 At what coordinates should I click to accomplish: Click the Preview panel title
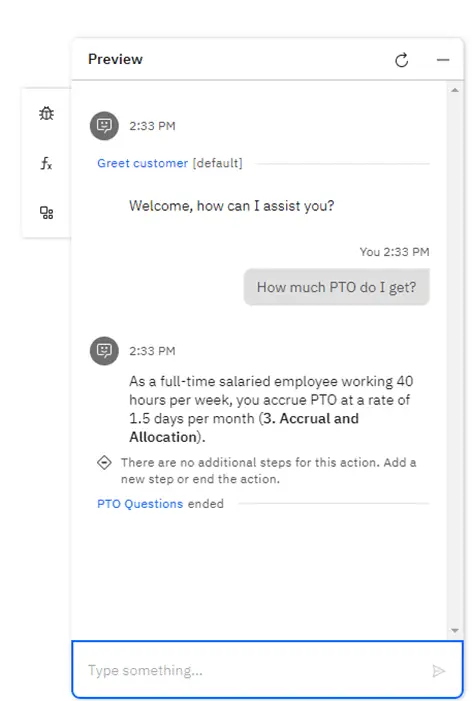coord(115,59)
